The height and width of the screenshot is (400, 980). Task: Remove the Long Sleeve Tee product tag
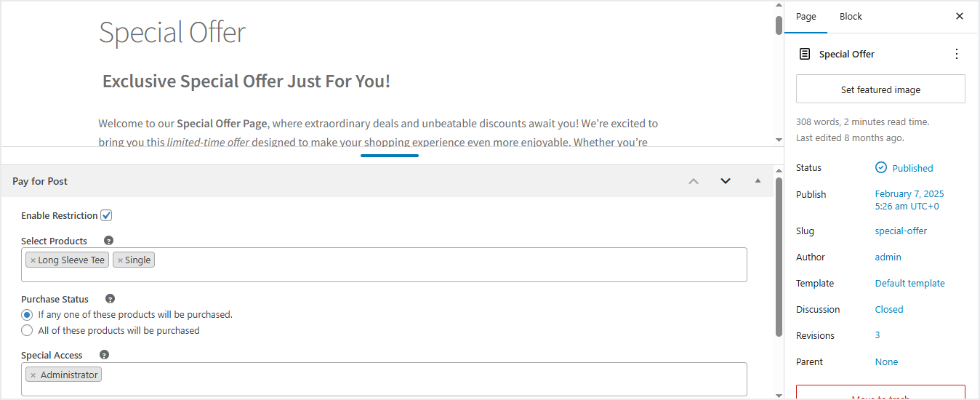(x=33, y=260)
